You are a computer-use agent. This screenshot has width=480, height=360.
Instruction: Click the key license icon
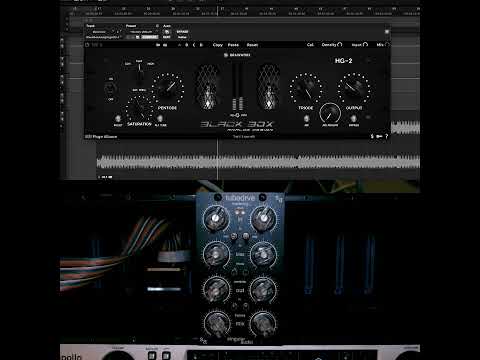coord(379,136)
